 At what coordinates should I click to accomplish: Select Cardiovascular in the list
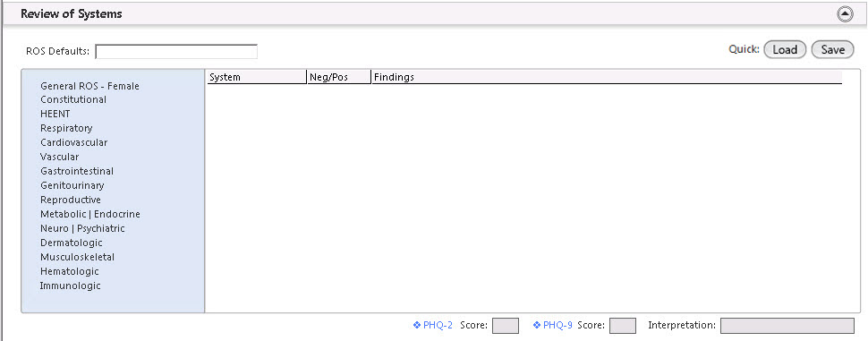tap(73, 143)
